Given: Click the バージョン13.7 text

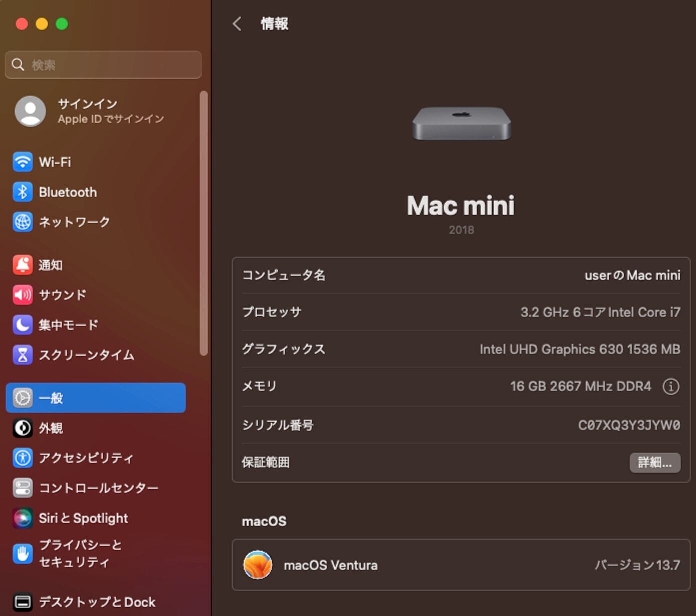Looking at the screenshot, I should [637, 565].
